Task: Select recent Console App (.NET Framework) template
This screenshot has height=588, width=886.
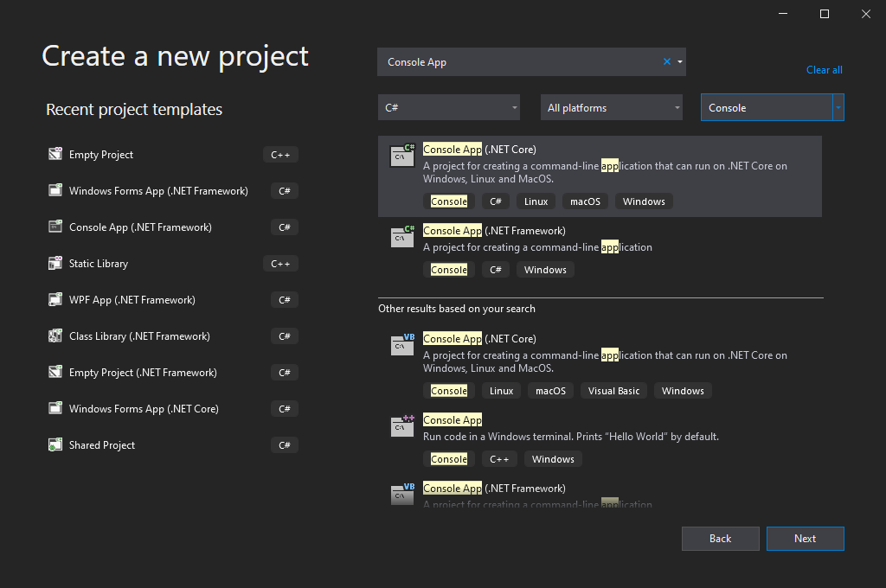Action: pyautogui.click(x=140, y=227)
